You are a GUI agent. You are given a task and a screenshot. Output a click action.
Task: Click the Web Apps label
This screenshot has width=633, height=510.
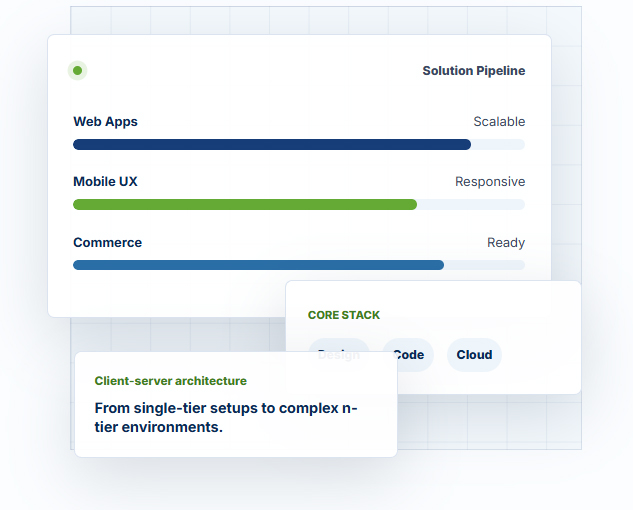[105, 122]
